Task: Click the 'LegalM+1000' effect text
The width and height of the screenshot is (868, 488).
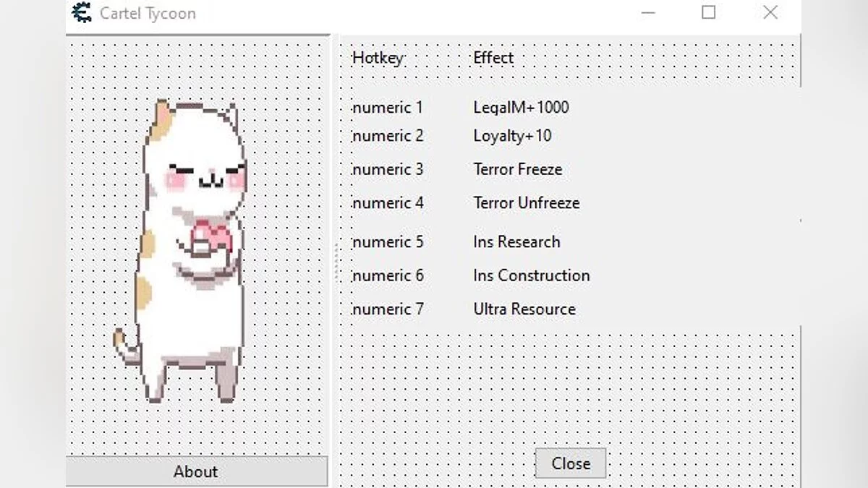Action: tap(522, 108)
